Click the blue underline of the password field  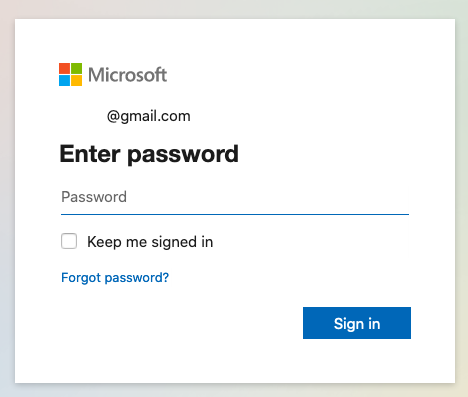click(x=235, y=214)
